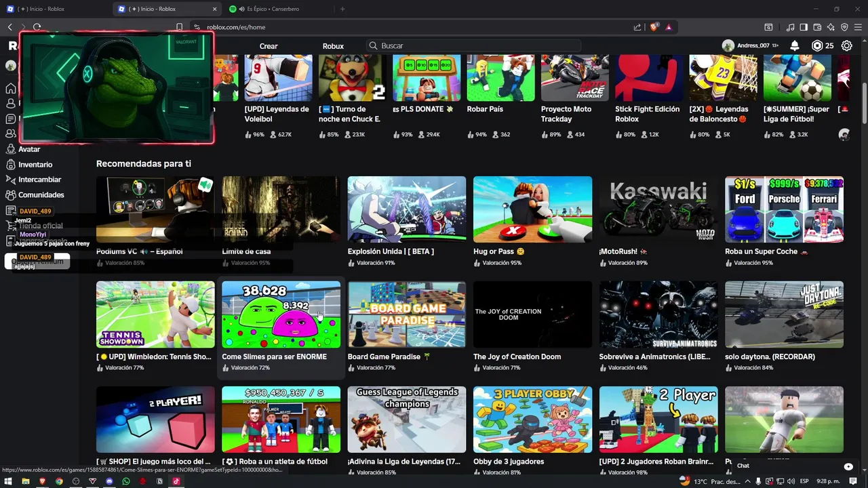Open the Brave Shields lion icon
The image size is (868, 488).
pyautogui.click(x=654, y=27)
